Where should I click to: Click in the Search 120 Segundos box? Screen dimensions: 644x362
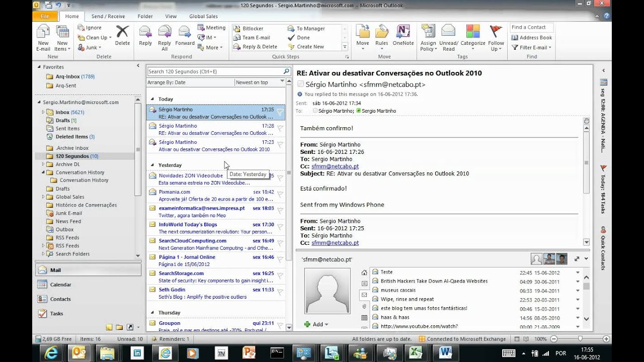click(x=215, y=71)
